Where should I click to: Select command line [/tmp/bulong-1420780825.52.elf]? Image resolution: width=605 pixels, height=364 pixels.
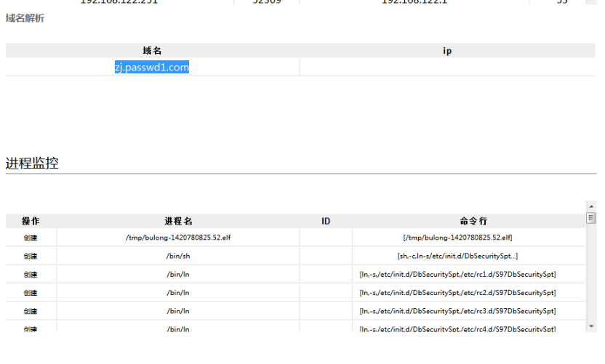click(457, 238)
